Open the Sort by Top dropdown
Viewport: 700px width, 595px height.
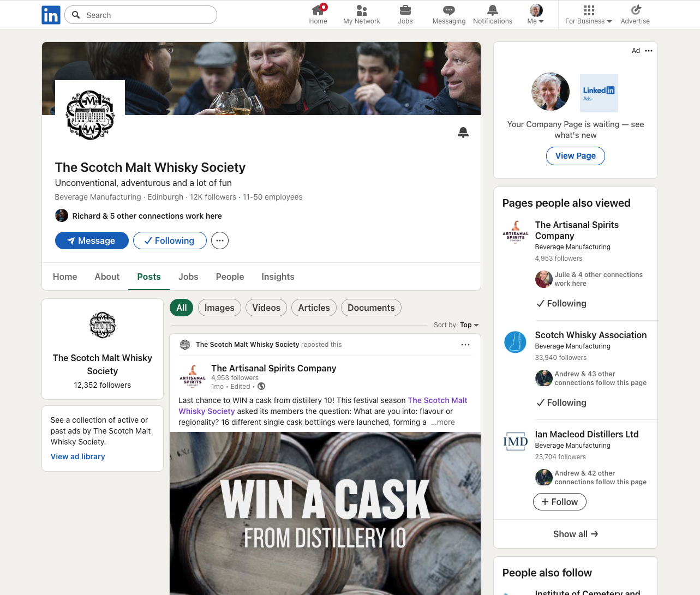(x=469, y=325)
